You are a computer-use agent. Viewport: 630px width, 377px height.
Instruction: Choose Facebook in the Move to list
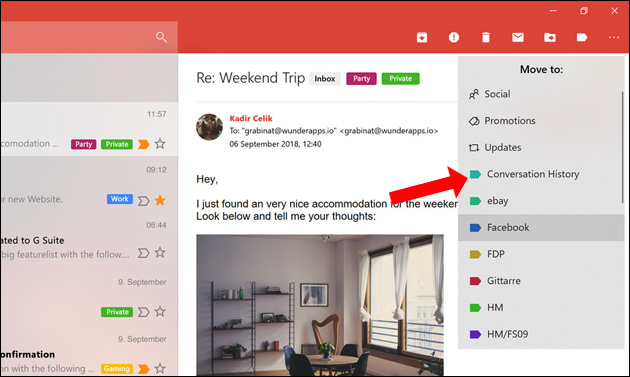point(541,227)
